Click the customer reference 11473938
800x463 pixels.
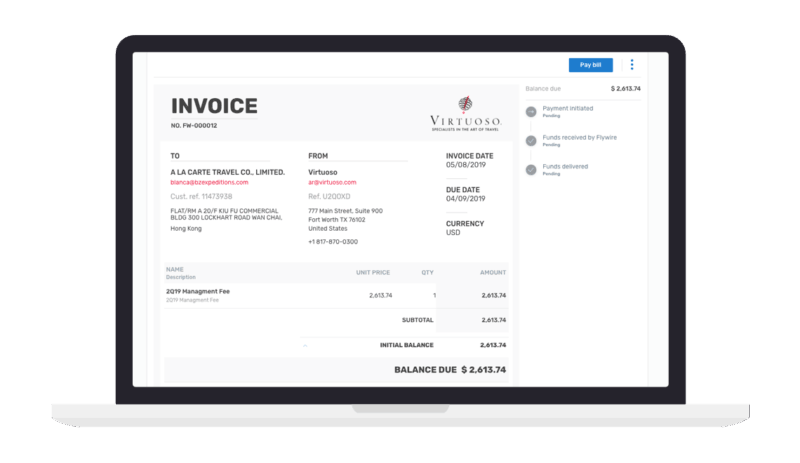pyautogui.click(x=201, y=196)
